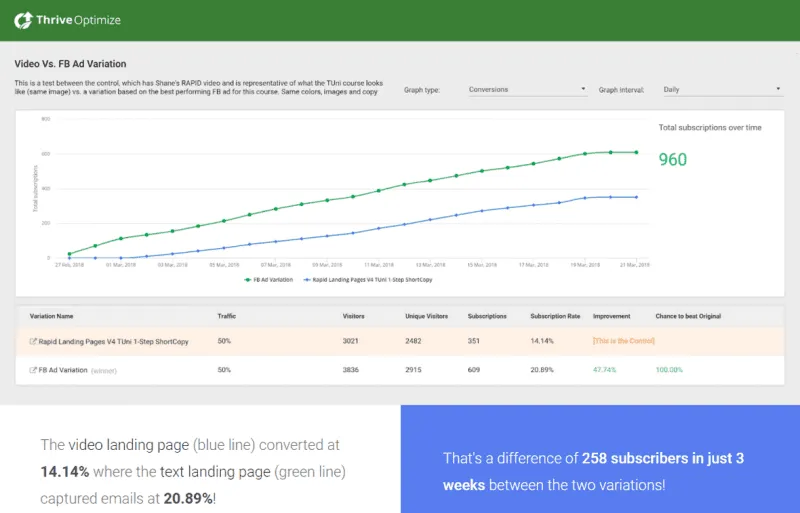
Task: Click the Thrive Optimize logo icon
Action: [23, 20]
